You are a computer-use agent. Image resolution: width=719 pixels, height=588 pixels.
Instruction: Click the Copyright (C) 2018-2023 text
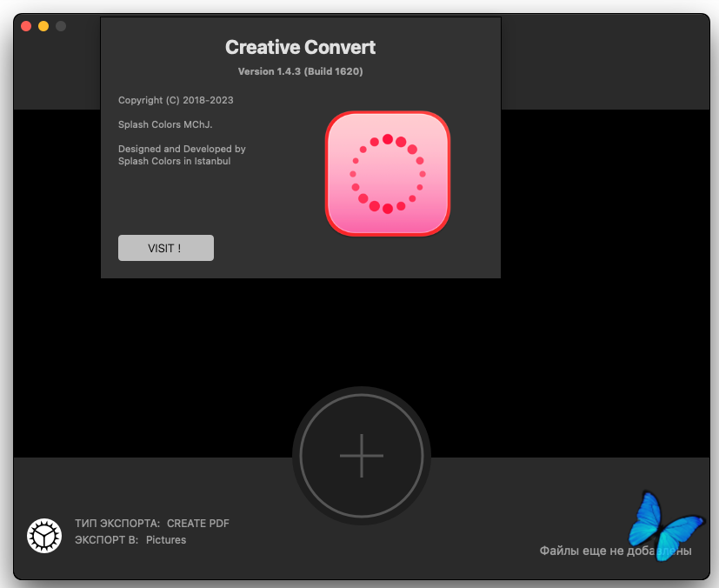click(176, 100)
